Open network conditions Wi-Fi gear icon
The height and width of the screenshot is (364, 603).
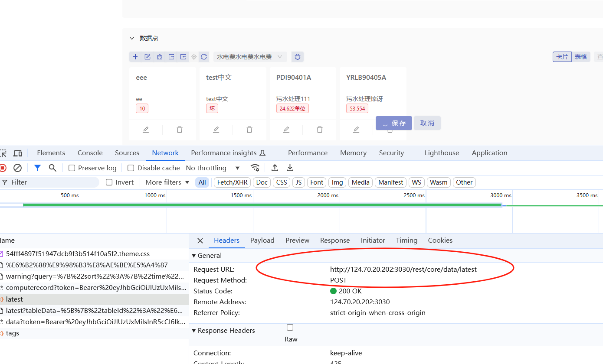pyautogui.click(x=255, y=168)
